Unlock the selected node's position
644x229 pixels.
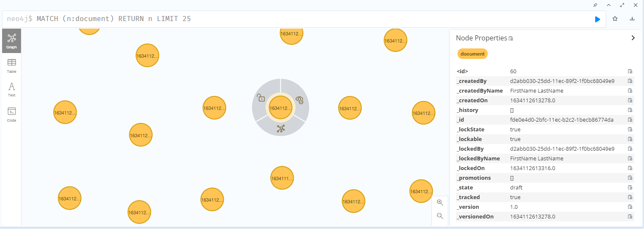coord(261,98)
